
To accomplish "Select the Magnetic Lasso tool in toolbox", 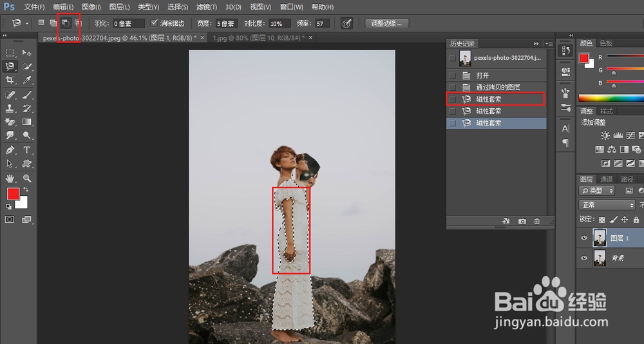I will 10,66.
